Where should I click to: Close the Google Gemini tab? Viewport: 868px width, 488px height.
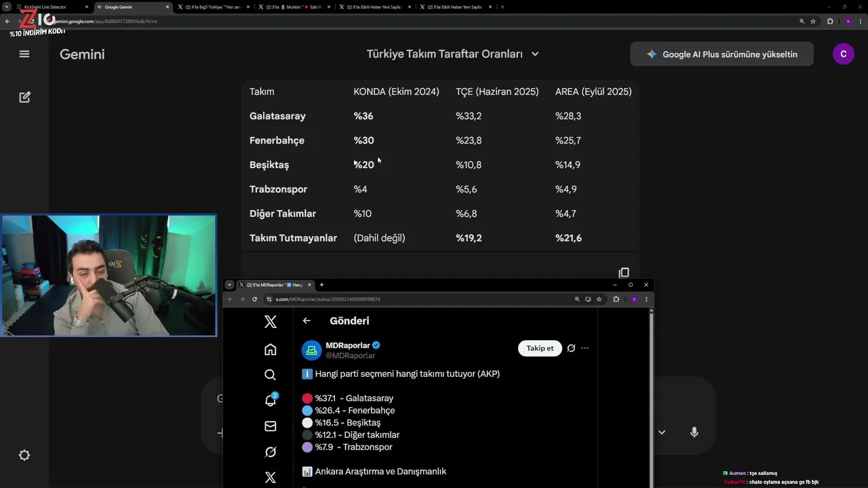tap(168, 7)
